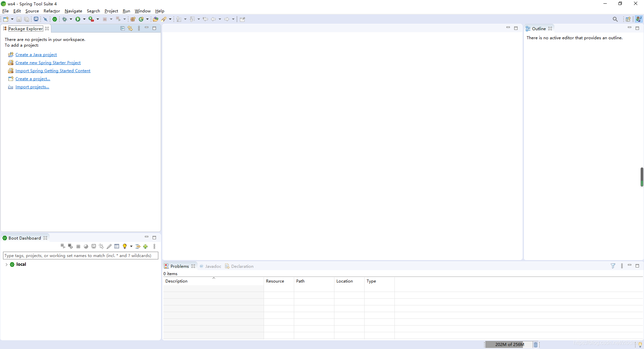Click Create new Spring Starter Project link
Image resolution: width=644 pixels, height=349 pixels.
[x=48, y=63]
